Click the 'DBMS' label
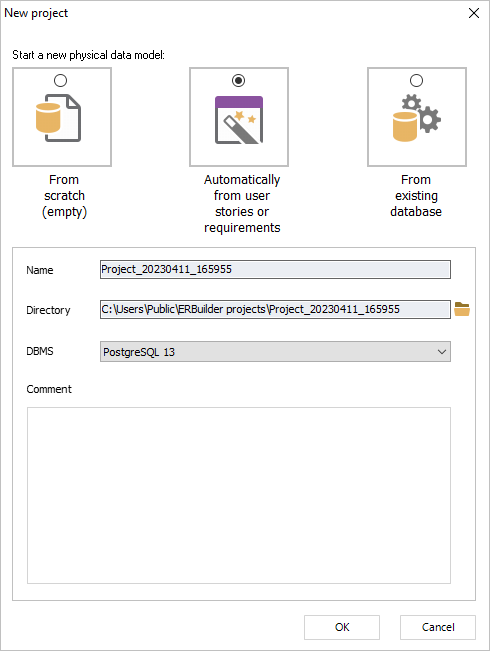Image resolution: width=490 pixels, height=651 pixels. (40, 351)
